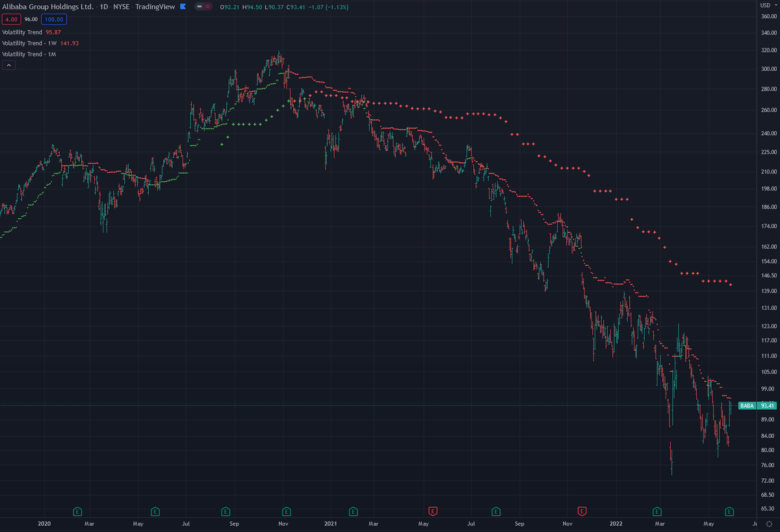Click the blue flag icon beside TradingView title
The width and height of the screenshot is (780, 532).
[x=183, y=6]
